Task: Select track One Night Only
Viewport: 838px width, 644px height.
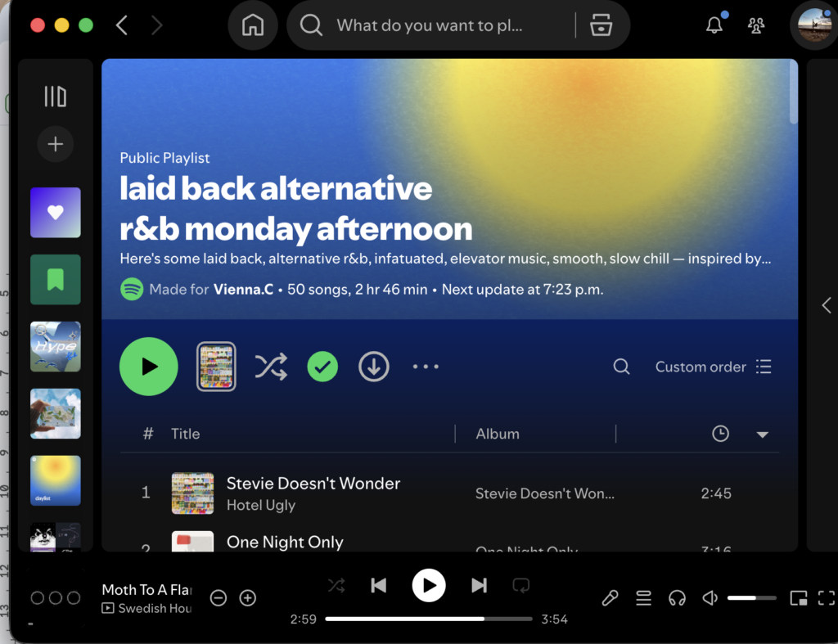Action: coord(285,542)
